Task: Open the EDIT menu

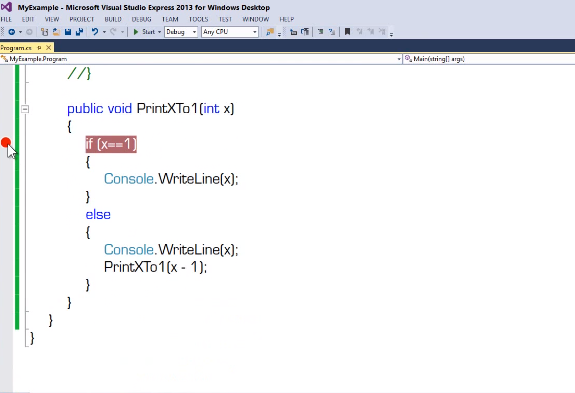Action: 28,19
